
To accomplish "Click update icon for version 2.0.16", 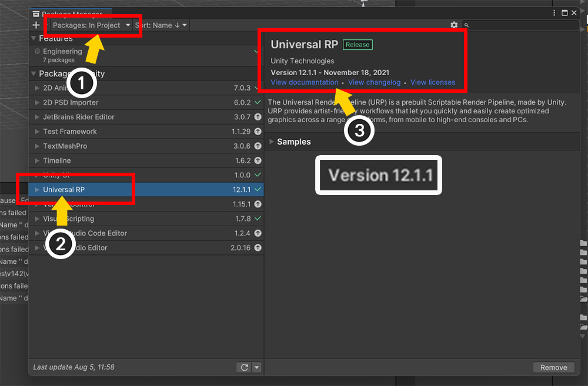I will coord(258,248).
